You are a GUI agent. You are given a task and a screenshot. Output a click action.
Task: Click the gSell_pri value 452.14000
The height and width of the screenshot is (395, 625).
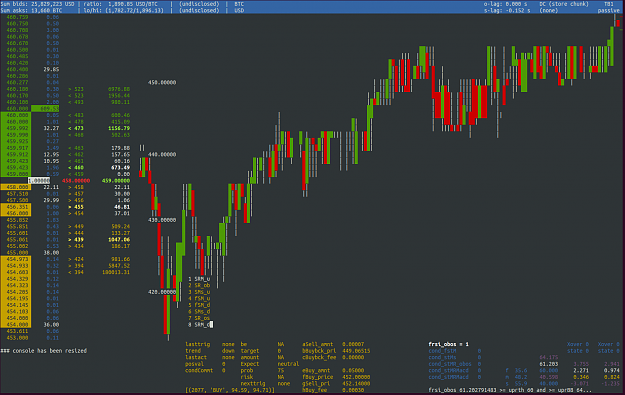[356, 383]
